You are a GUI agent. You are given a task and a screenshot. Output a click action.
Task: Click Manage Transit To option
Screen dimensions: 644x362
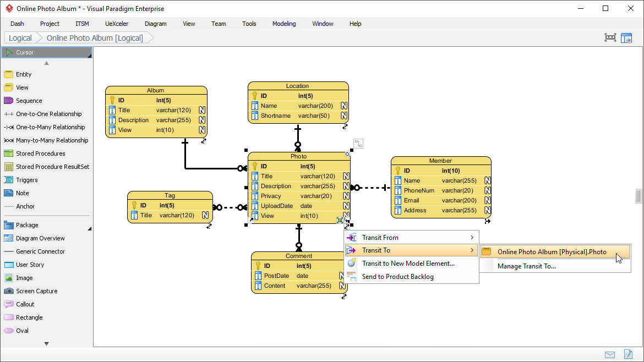tap(555, 266)
